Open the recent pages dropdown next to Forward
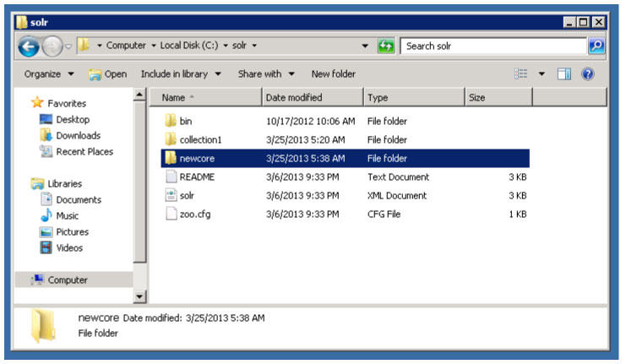 point(68,46)
